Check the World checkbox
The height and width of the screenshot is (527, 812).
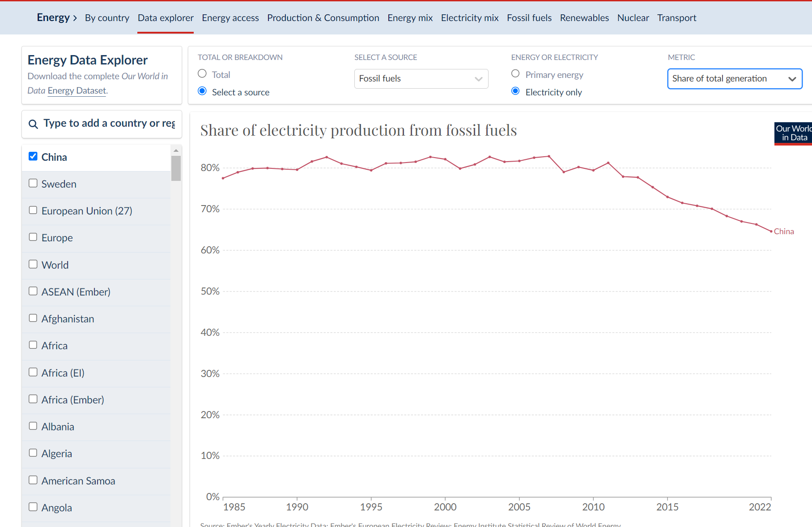[33, 264]
